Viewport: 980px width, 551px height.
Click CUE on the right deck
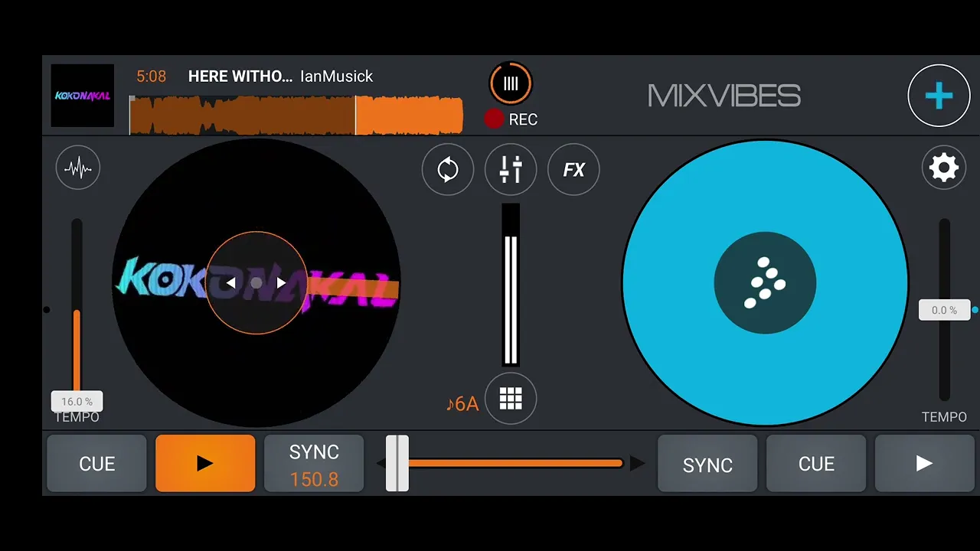[816, 463]
